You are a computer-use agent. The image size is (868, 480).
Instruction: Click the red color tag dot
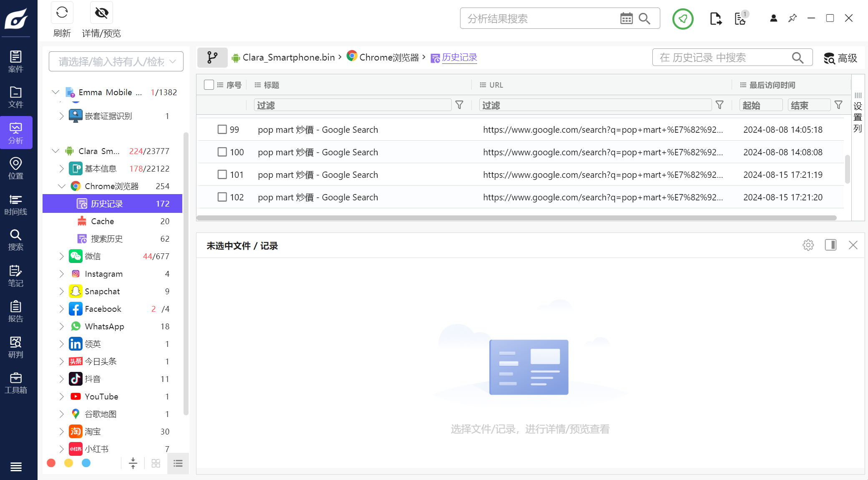point(51,463)
